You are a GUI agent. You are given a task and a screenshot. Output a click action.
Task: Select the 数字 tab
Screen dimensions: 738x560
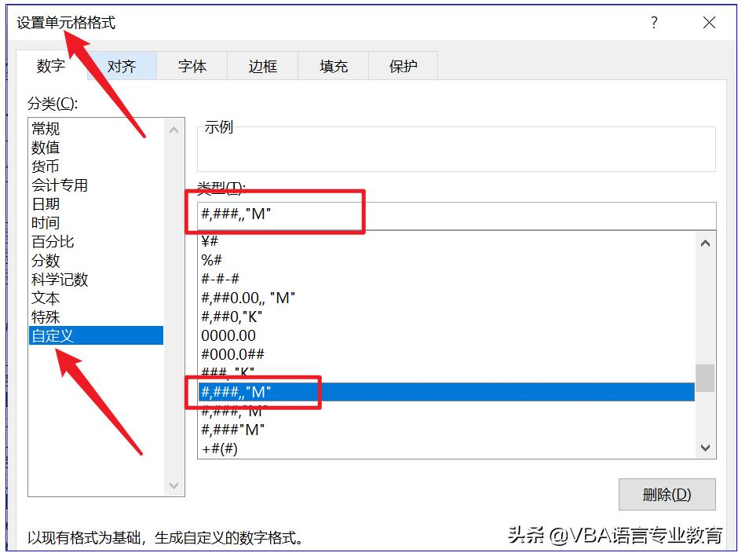pyautogui.click(x=50, y=66)
